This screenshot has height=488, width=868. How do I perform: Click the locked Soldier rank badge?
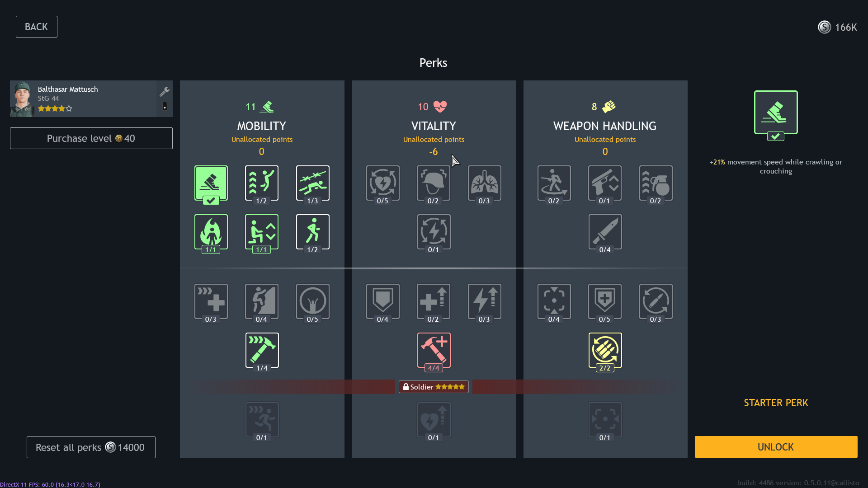[x=434, y=387]
